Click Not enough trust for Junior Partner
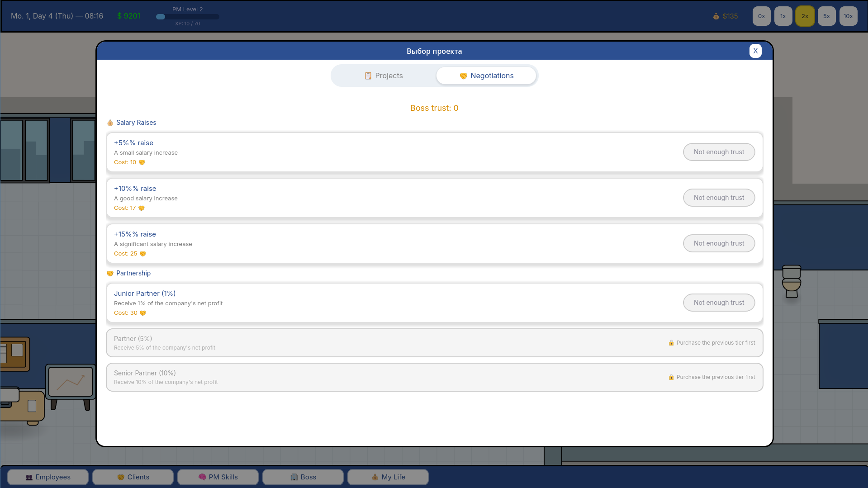The height and width of the screenshot is (488, 868). point(719,303)
